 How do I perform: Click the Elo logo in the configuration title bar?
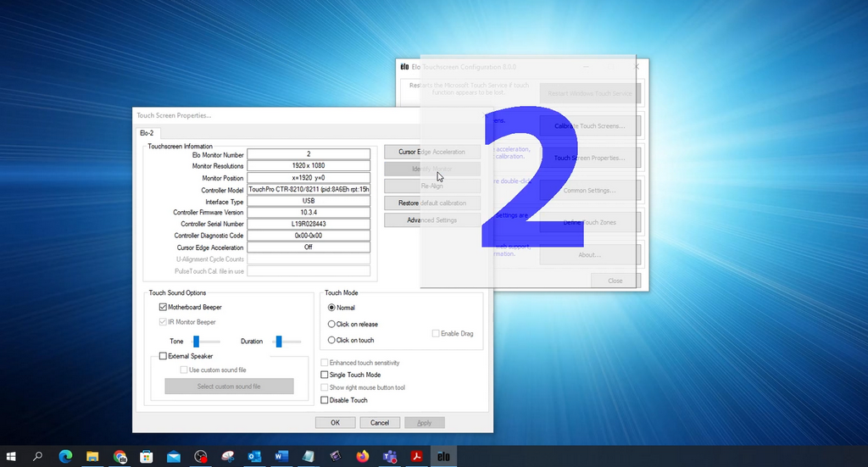click(404, 67)
